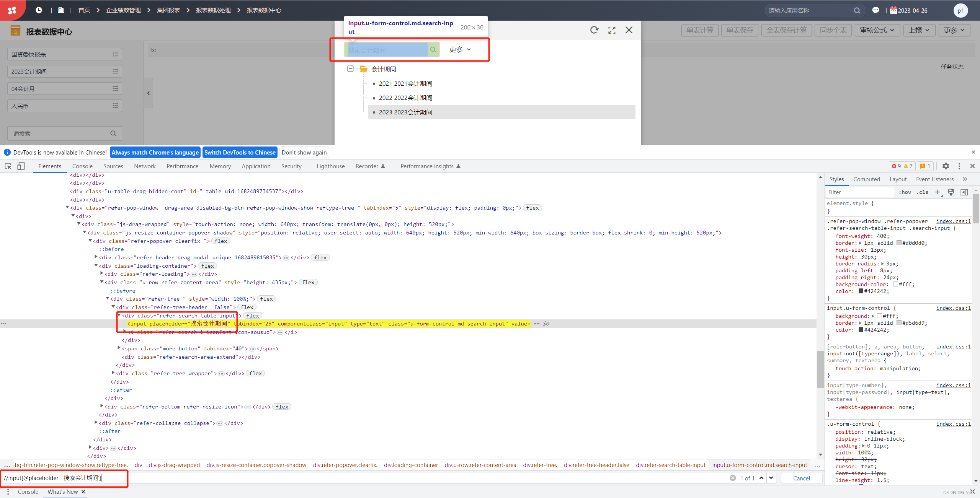
Task: Click the magnifier in the 搜索会计期间 search box
Action: pos(433,49)
